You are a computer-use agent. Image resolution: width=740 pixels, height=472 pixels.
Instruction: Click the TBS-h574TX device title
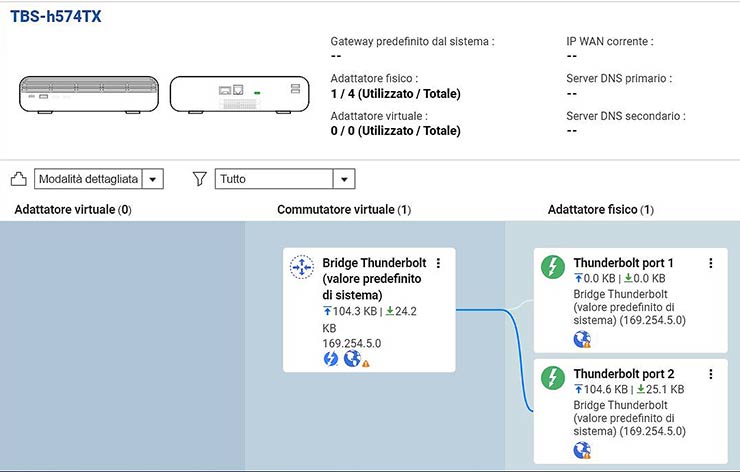[55, 17]
